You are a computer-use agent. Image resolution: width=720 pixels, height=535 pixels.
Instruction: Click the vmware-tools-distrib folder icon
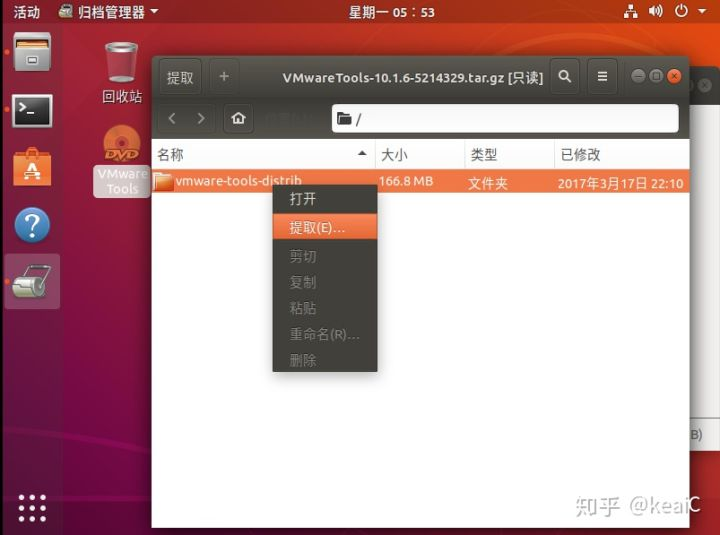163,182
